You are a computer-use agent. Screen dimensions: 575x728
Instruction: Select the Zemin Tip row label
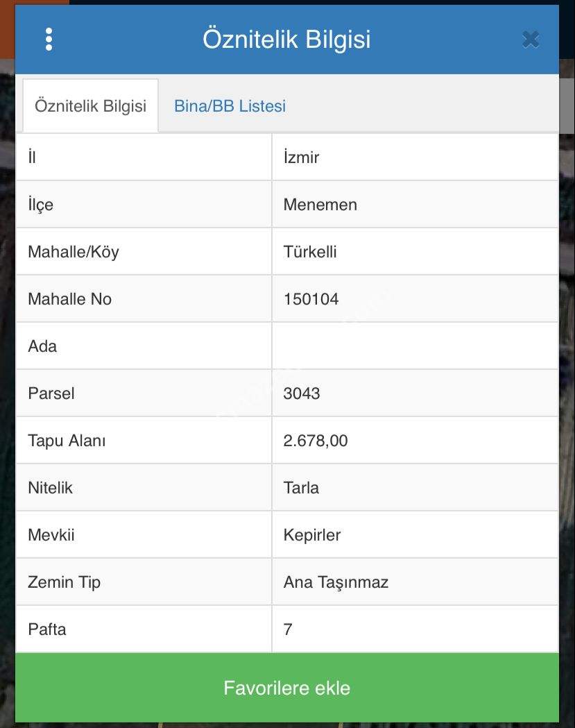[x=64, y=582]
